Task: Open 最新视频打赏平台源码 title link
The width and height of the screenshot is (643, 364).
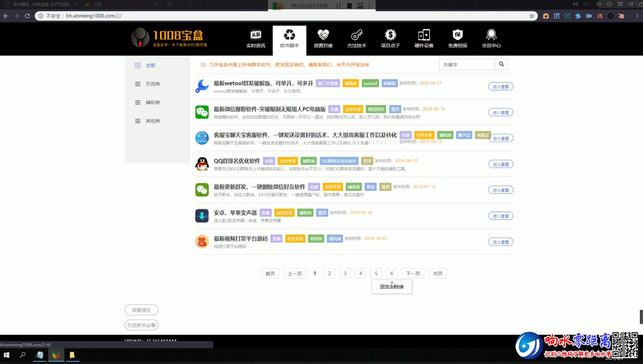Action: 241,238
